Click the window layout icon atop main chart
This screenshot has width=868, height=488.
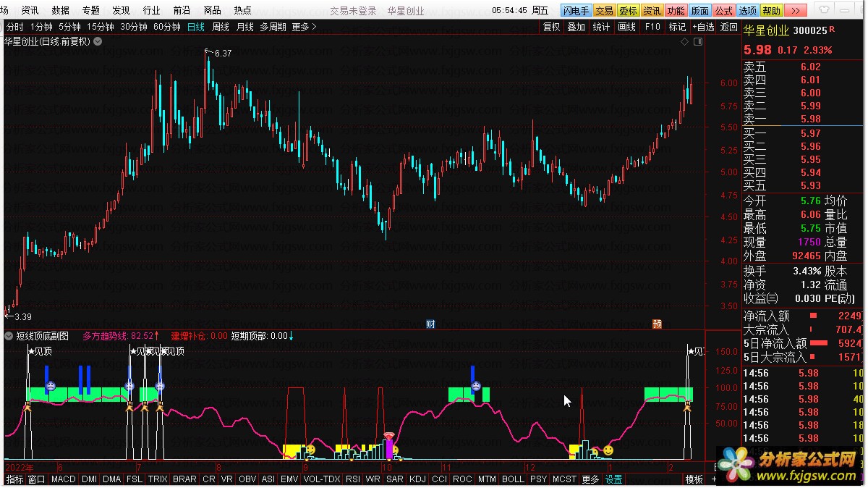pos(697,42)
